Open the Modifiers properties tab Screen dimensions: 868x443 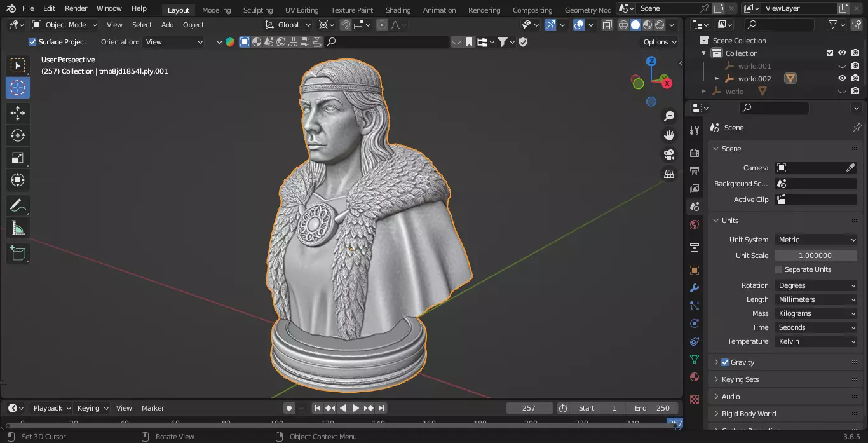pos(695,288)
